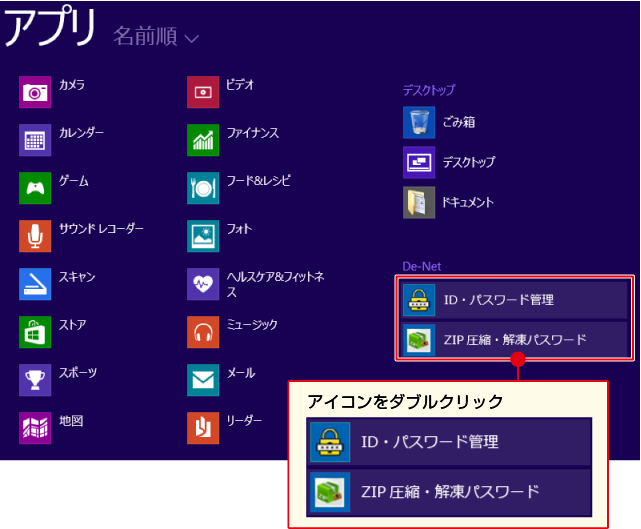The height and width of the screenshot is (529, 641).
Task: Open the スポーツ trophy icon
Action: tap(35, 380)
